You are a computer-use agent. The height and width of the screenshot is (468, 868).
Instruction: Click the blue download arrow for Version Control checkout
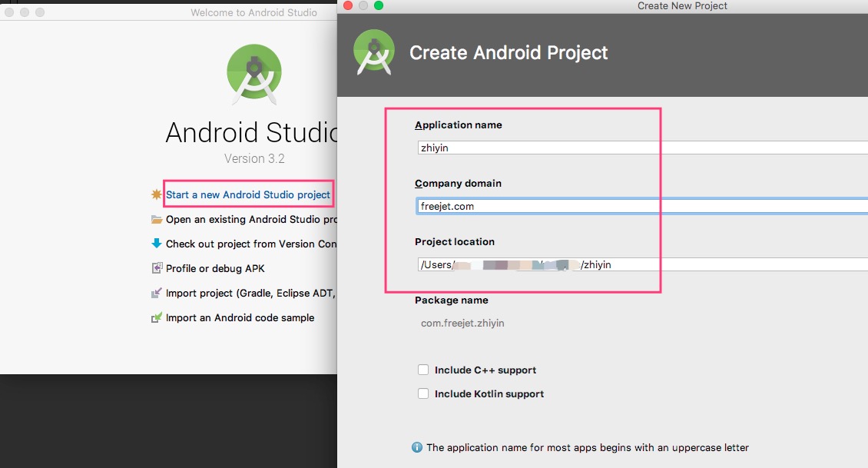(x=157, y=243)
